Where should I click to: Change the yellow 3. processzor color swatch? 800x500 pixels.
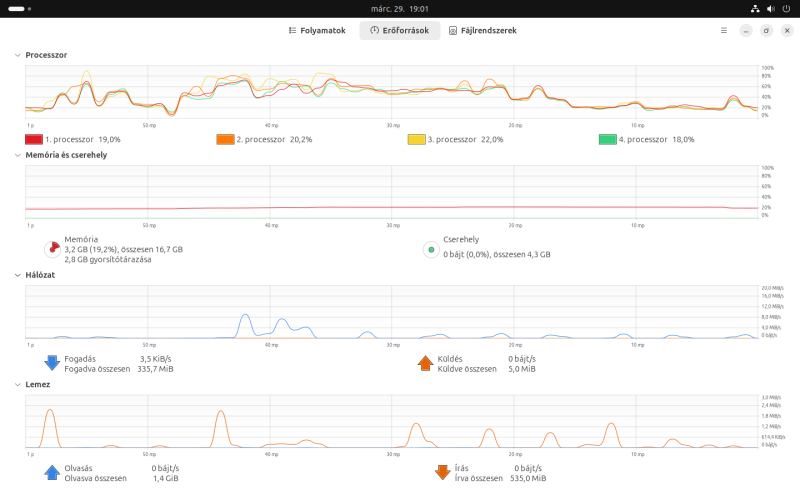point(416,139)
